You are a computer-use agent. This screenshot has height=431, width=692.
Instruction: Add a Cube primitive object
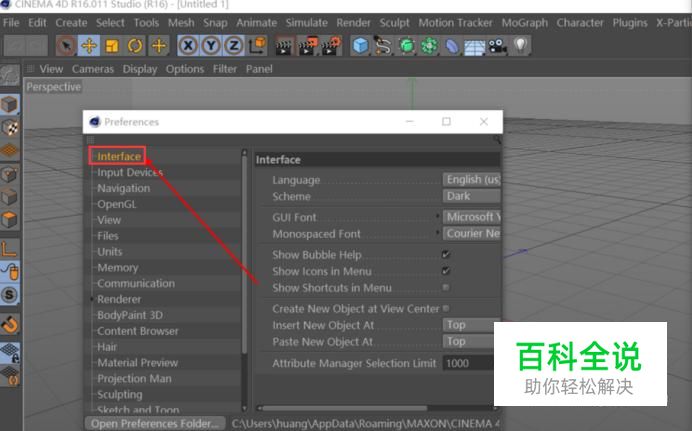(x=361, y=45)
